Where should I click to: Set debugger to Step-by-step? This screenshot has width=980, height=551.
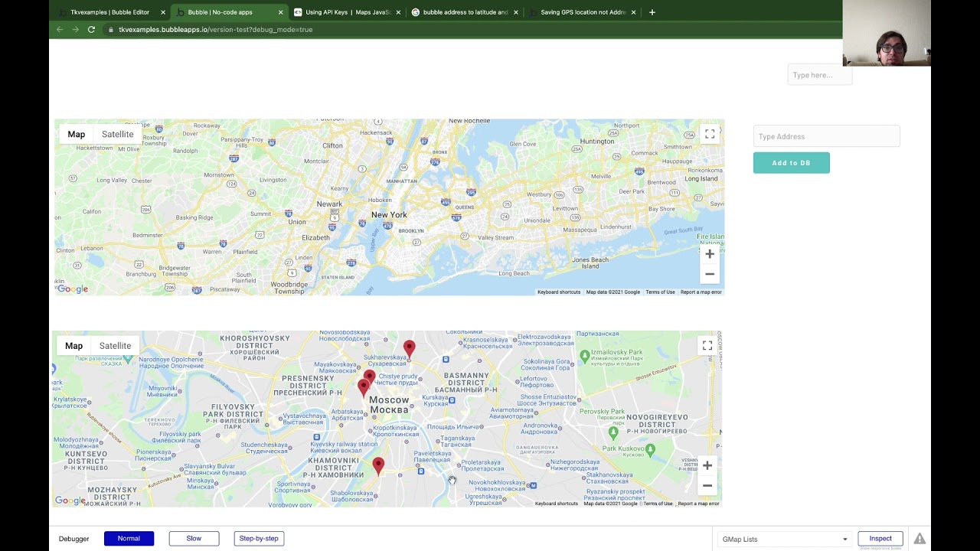click(259, 539)
